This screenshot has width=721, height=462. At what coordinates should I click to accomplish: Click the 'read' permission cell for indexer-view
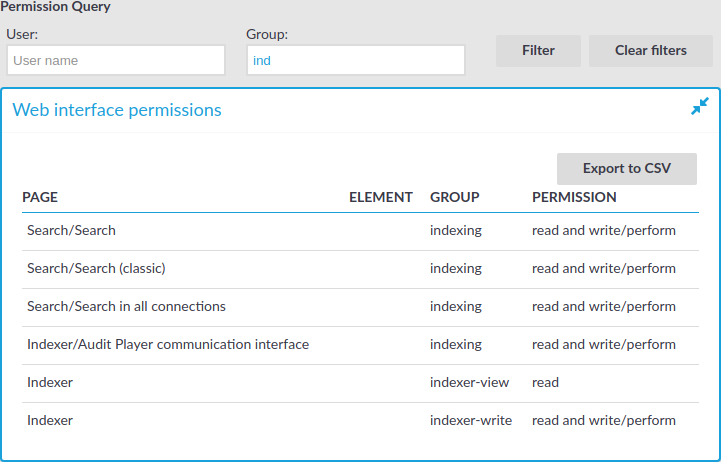pos(545,382)
